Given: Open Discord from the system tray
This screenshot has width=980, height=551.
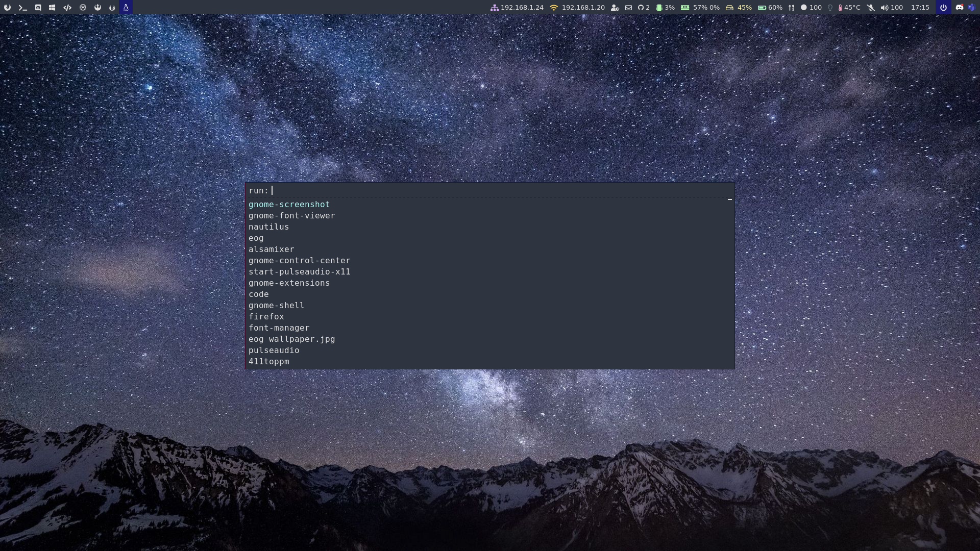Looking at the screenshot, I should (960, 7).
